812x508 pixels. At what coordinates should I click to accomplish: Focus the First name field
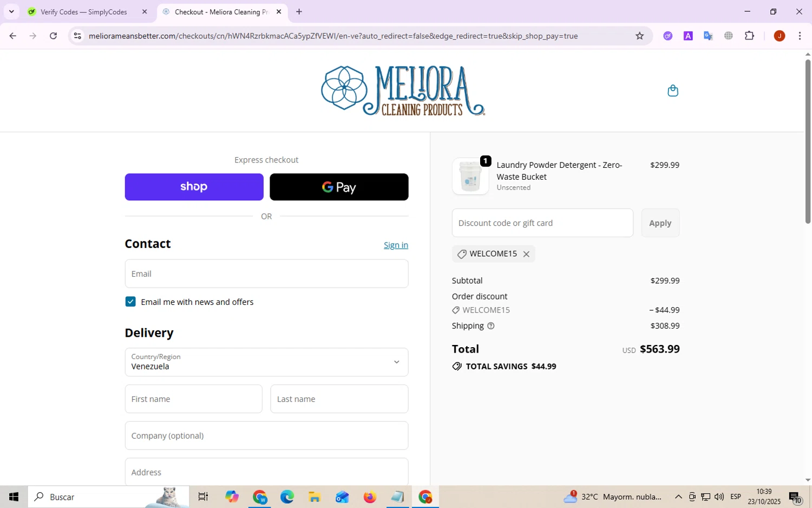click(x=193, y=399)
